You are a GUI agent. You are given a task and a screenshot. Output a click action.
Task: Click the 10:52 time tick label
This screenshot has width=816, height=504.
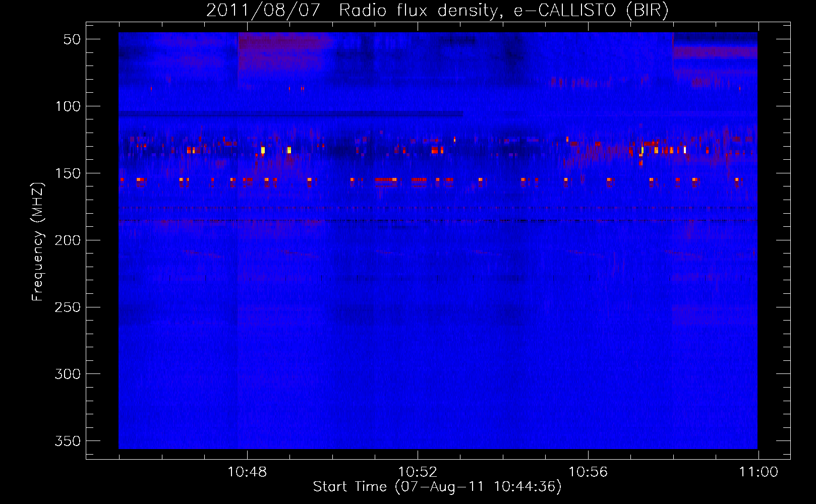click(x=418, y=472)
